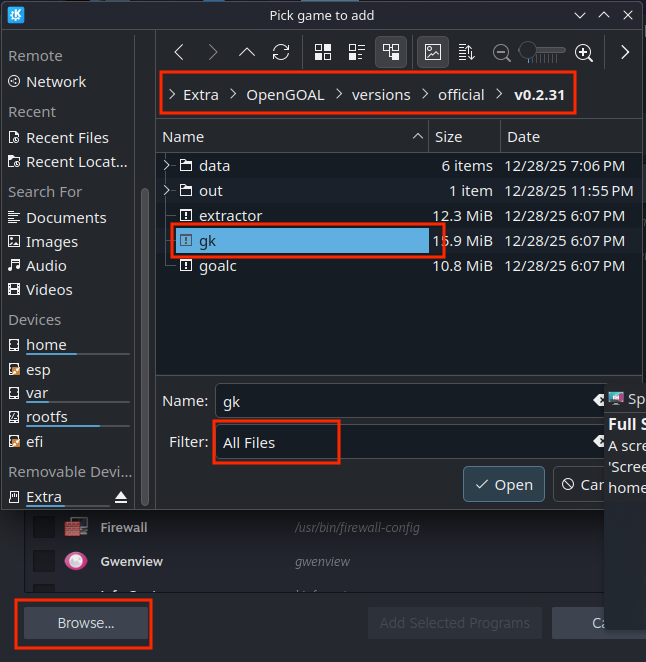
Task: Go up to the parent folder
Action: (247, 52)
